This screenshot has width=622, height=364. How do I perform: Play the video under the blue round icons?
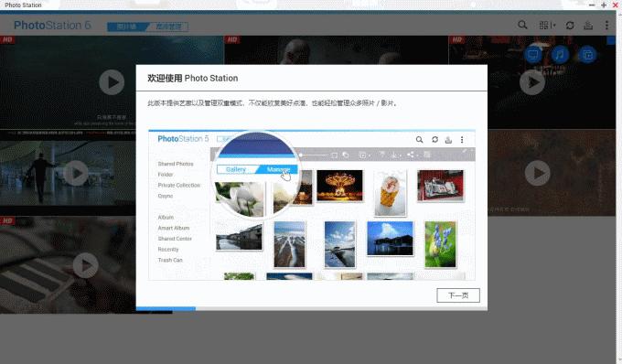(x=532, y=82)
